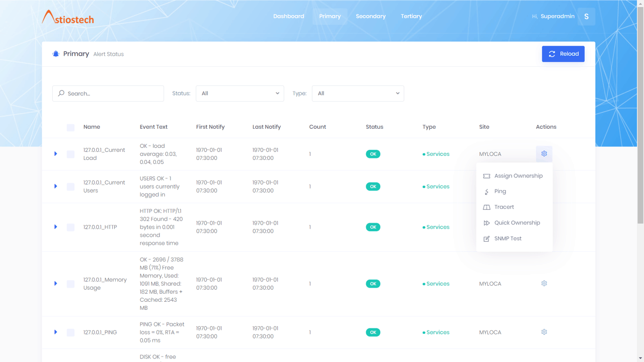
Task: Toggle the select-all header checkbox
Action: [70, 128]
